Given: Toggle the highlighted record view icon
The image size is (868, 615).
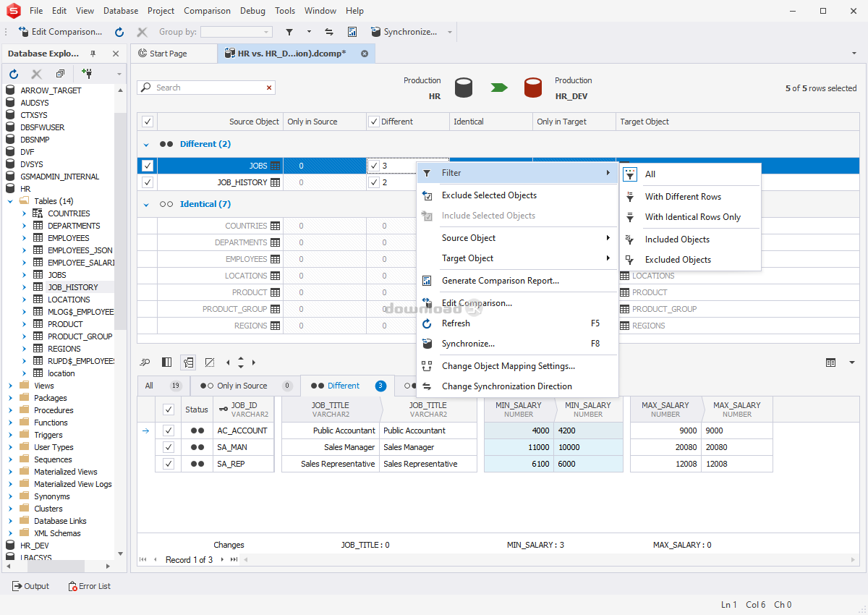Looking at the screenshot, I should tap(188, 362).
